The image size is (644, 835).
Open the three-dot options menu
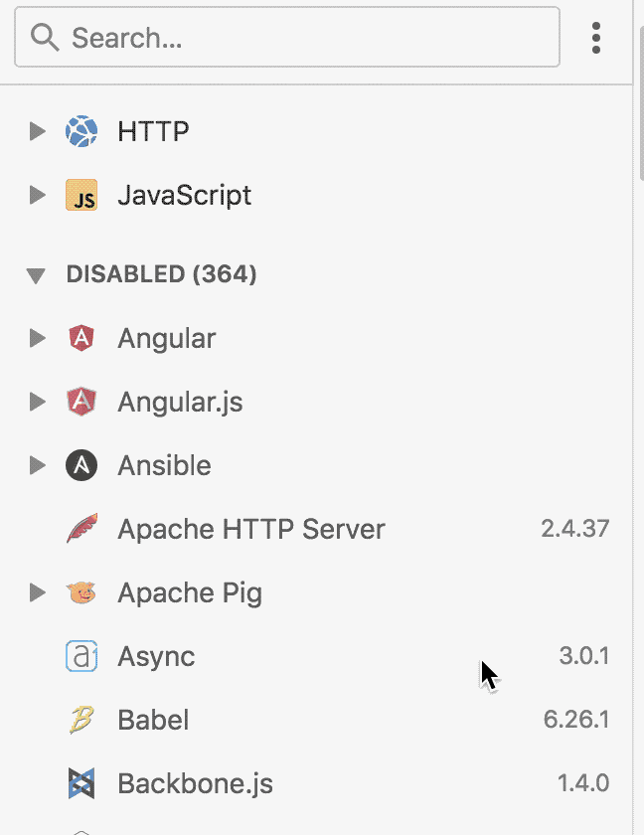tap(596, 38)
